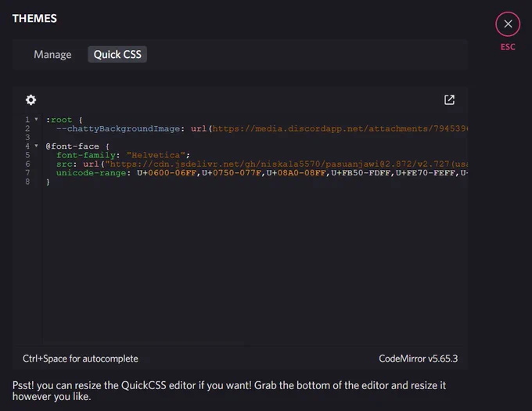Switch to the Manage tab
The image size is (532, 411).
52,54
